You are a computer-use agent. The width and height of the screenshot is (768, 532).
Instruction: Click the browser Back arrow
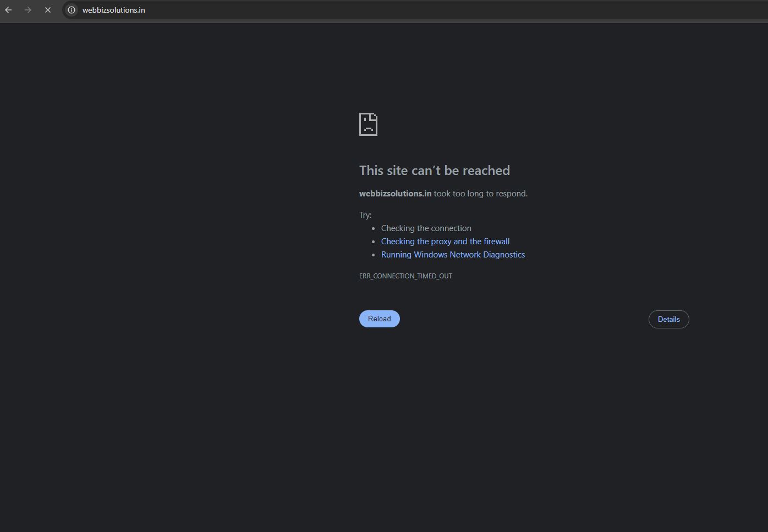pos(8,10)
